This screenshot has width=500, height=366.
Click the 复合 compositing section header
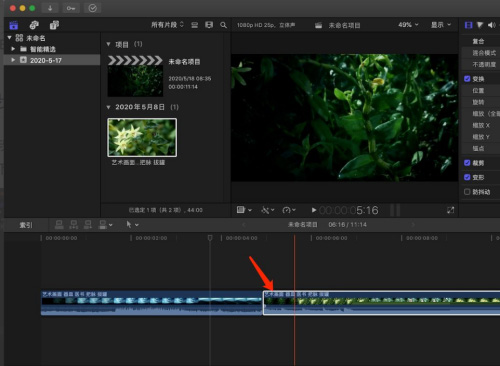(478, 41)
